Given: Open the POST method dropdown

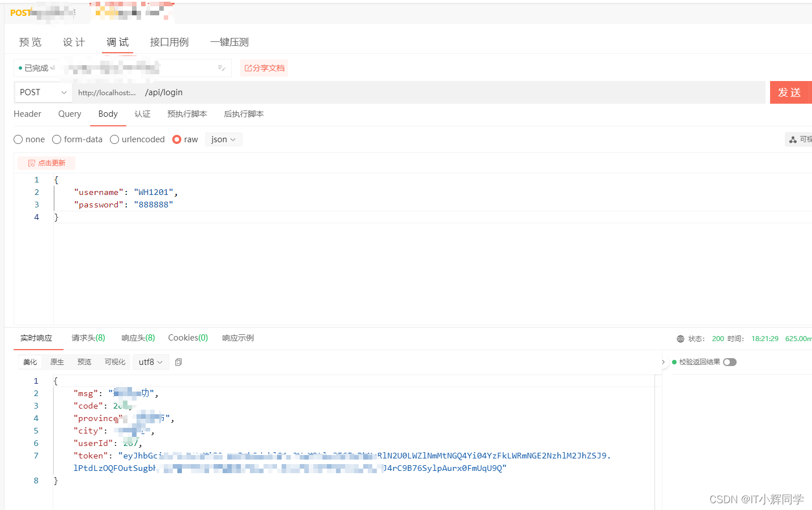Looking at the screenshot, I should 43,92.
